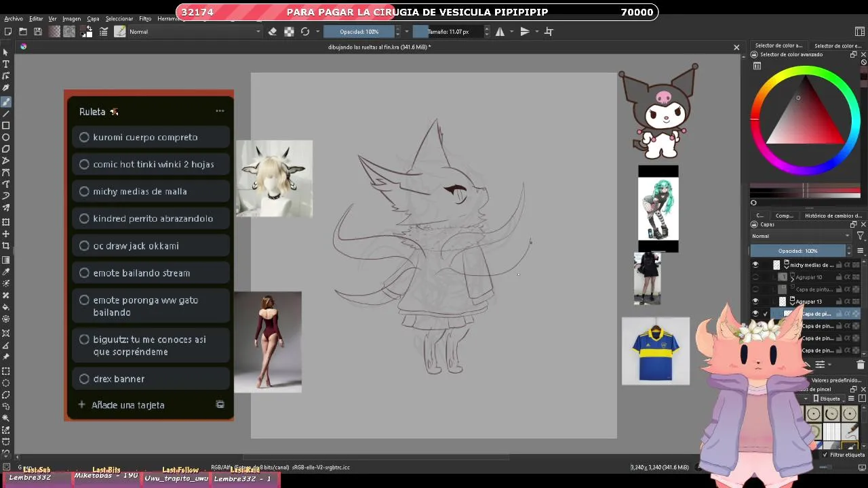Viewport: 868px width, 488px height.
Task: Check the Filtrar etiqueta checkbox
Action: [x=825, y=455]
